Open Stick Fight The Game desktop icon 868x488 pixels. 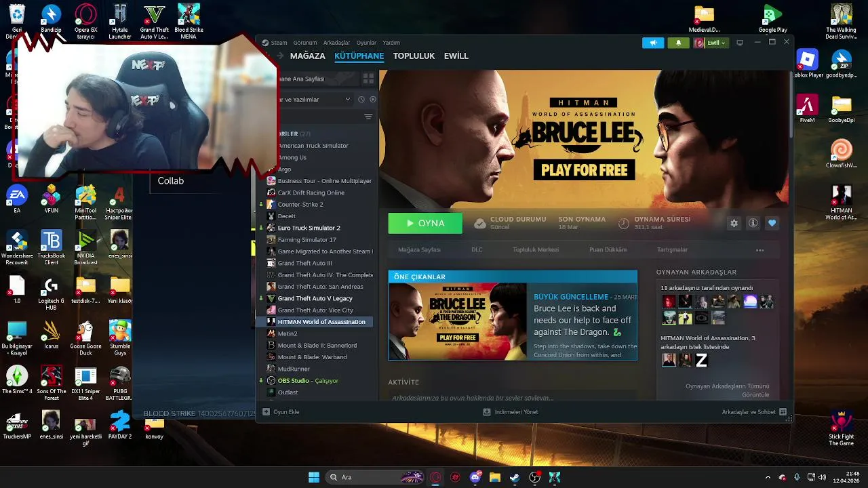pos(842,428)
